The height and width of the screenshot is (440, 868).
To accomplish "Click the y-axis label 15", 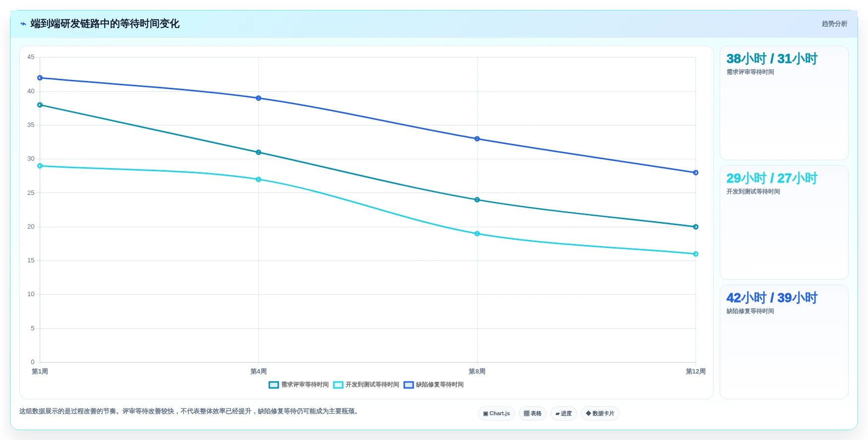I will point(31,260).
